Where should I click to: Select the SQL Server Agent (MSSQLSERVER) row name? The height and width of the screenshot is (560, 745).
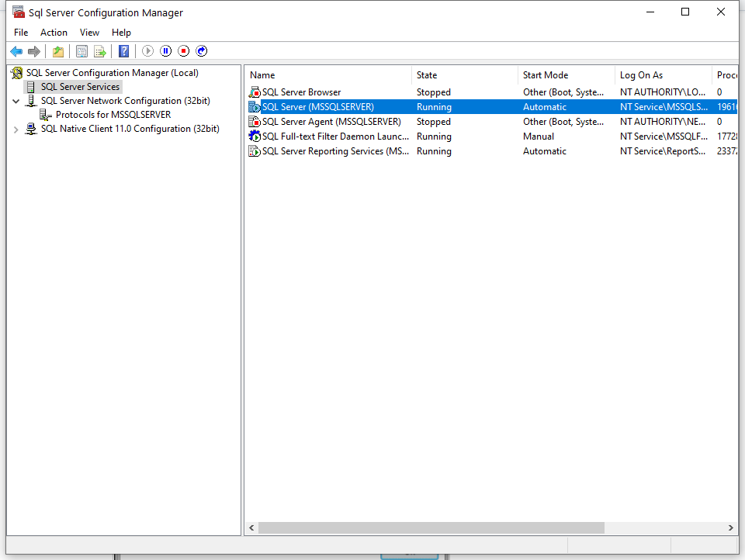pos(331,122)
